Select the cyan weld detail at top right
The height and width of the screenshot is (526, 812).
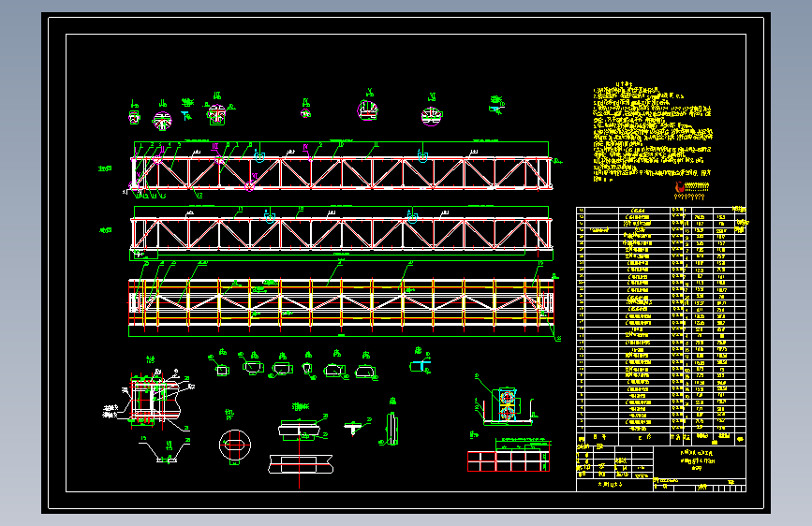click(x=496, y=109)
